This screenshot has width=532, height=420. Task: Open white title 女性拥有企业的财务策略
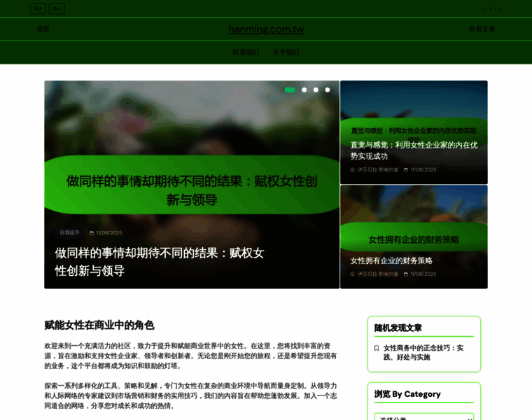391,260
